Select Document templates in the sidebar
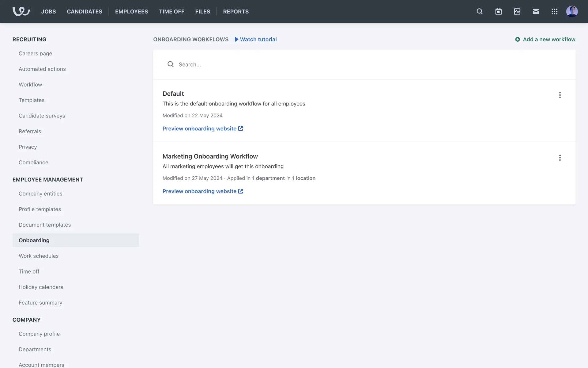588x368 pixels. pos(45,225)
